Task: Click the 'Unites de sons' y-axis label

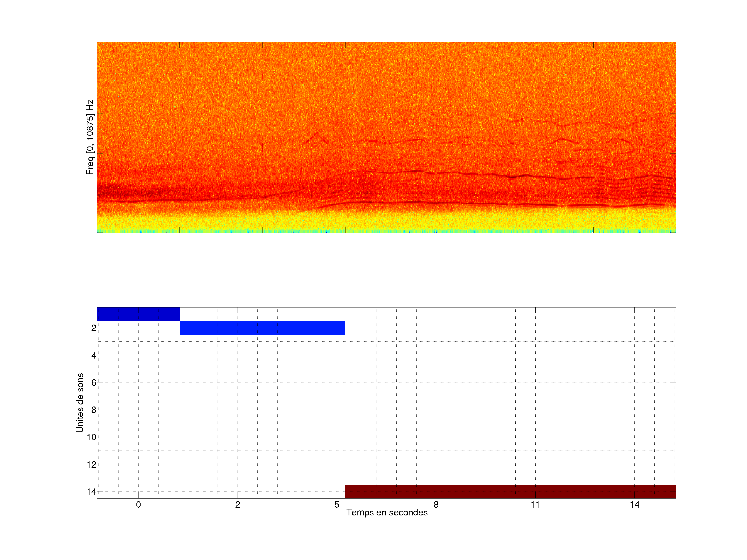Action: point(80,403)
